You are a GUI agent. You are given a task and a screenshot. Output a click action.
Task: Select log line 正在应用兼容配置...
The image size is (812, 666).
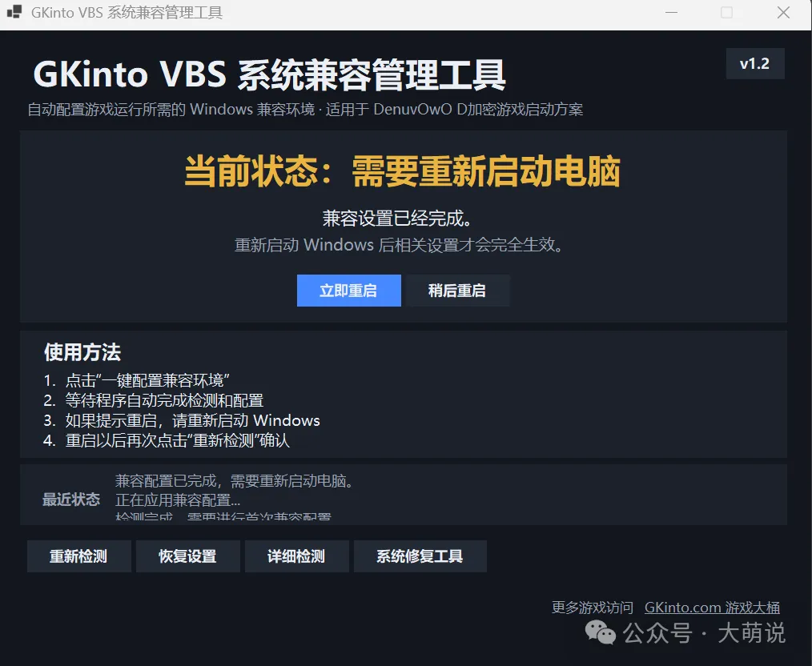tap(178, 499)
